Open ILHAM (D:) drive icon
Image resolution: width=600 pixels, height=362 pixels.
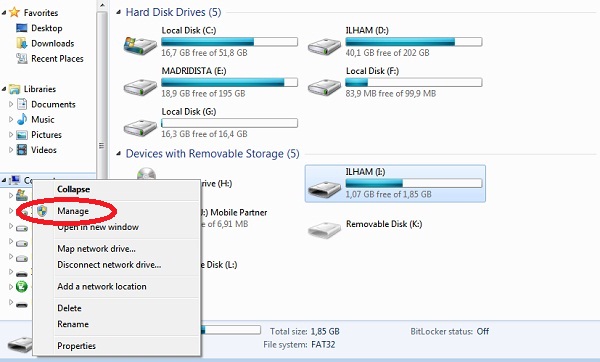(x=324, y=47)
